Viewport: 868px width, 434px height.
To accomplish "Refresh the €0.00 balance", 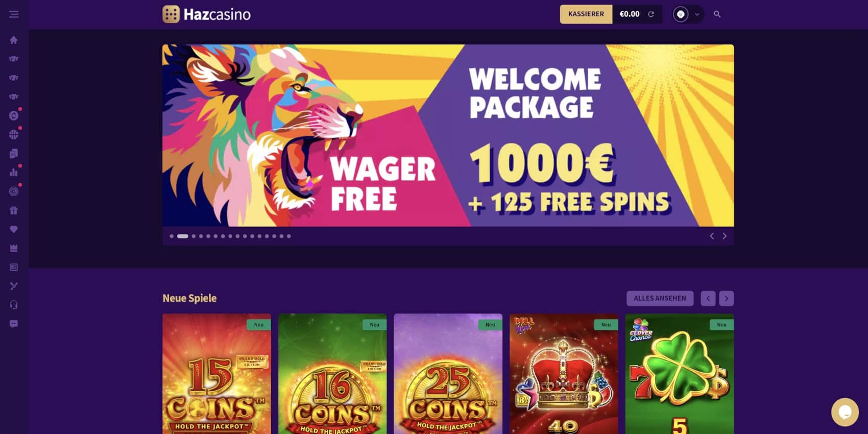I will point(651,14).
